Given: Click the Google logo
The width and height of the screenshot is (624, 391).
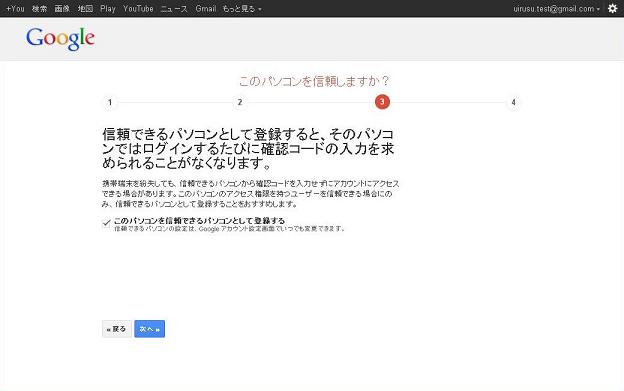Looking at the screenshot, I should tap(60, 39).
